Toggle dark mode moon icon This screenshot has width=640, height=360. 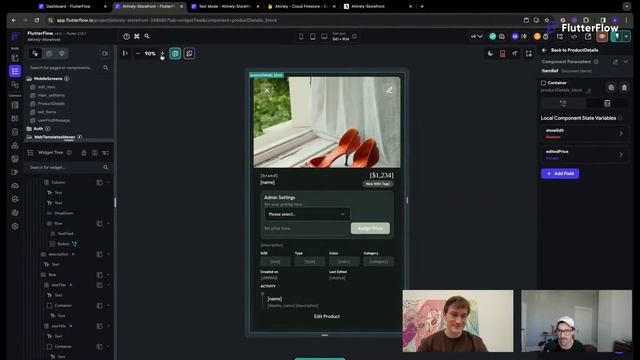490,53
